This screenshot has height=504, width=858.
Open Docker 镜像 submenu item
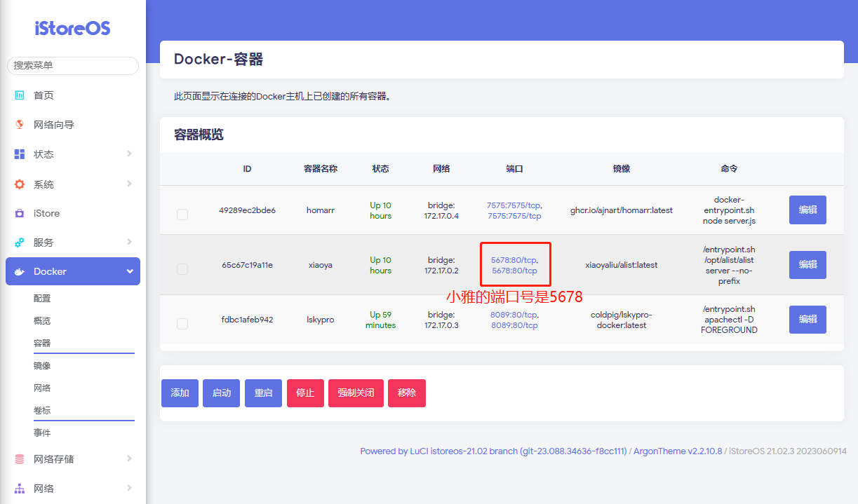[x=42, y=366]
